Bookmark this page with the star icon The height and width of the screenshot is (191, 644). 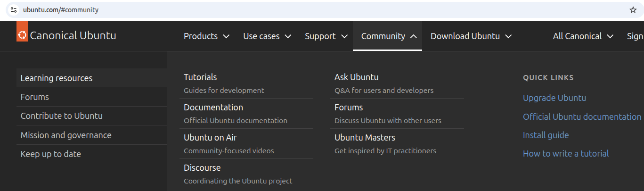coord(633,10)
